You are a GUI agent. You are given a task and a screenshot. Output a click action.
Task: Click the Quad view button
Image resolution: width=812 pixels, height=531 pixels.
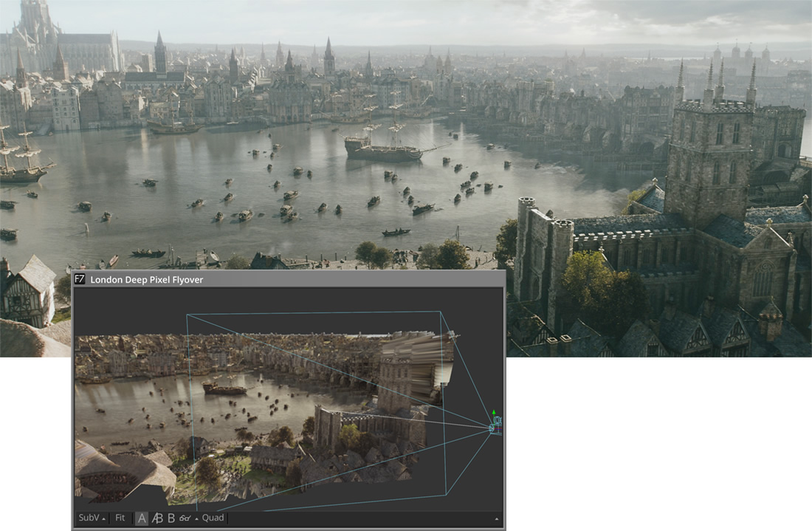pyautogui.click(x=213, y=518)
